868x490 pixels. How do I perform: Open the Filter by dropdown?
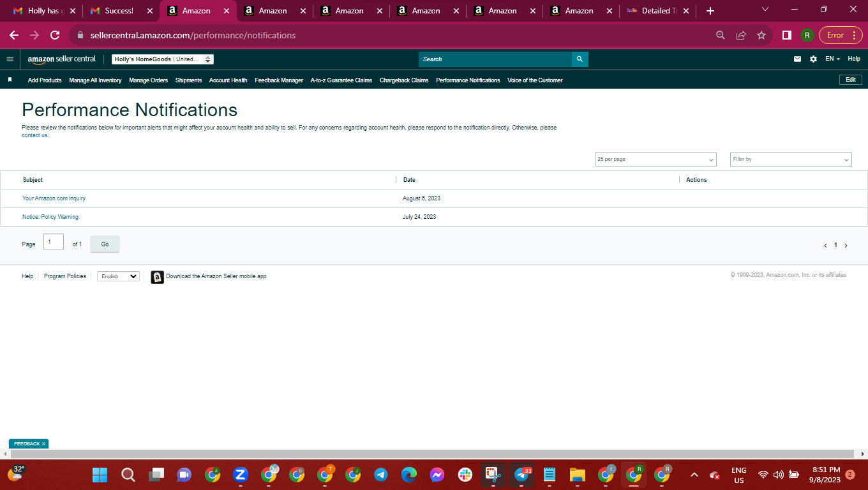point(791,160)
